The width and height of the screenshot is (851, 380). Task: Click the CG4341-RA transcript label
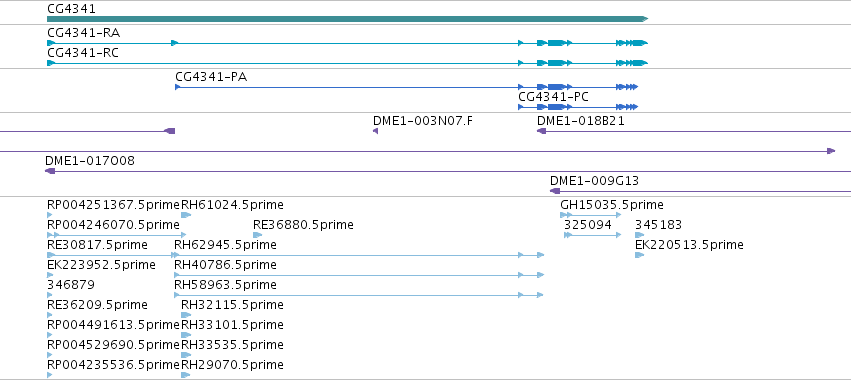click(84, 33)
